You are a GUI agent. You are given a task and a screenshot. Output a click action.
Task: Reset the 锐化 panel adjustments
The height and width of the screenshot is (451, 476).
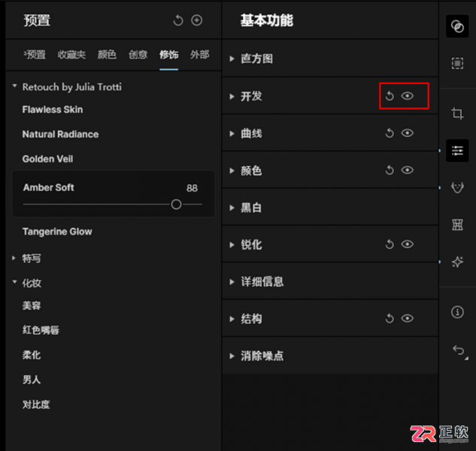pyautogui.click(x=390, y=244)
